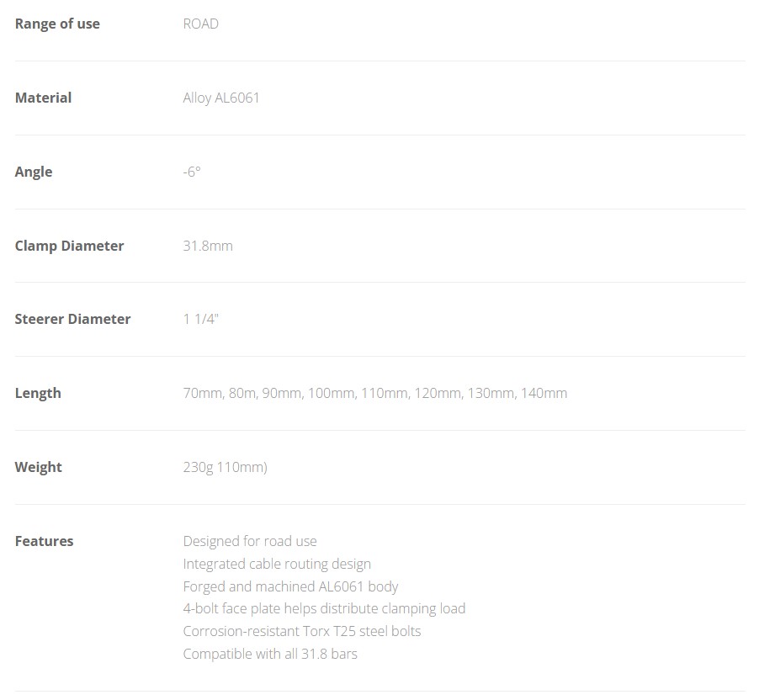759x700 pixels.
Task: Click the Weight label
Action: pyautogui.click(x=39, y=467)
